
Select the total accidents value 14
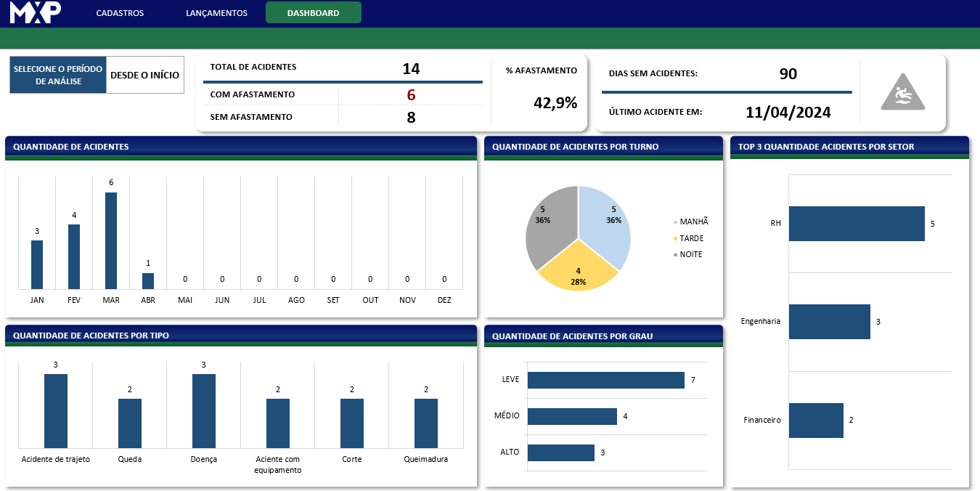pos(411,69)
